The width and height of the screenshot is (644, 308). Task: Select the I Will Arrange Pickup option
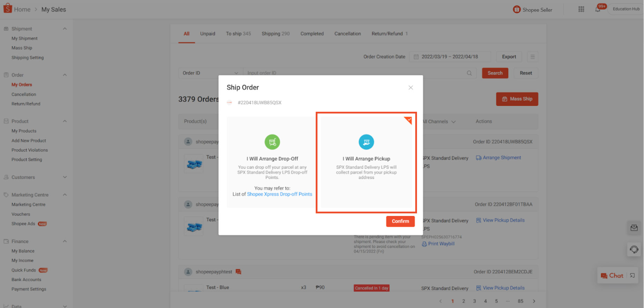pyautogui.click(x=366, y=162)
